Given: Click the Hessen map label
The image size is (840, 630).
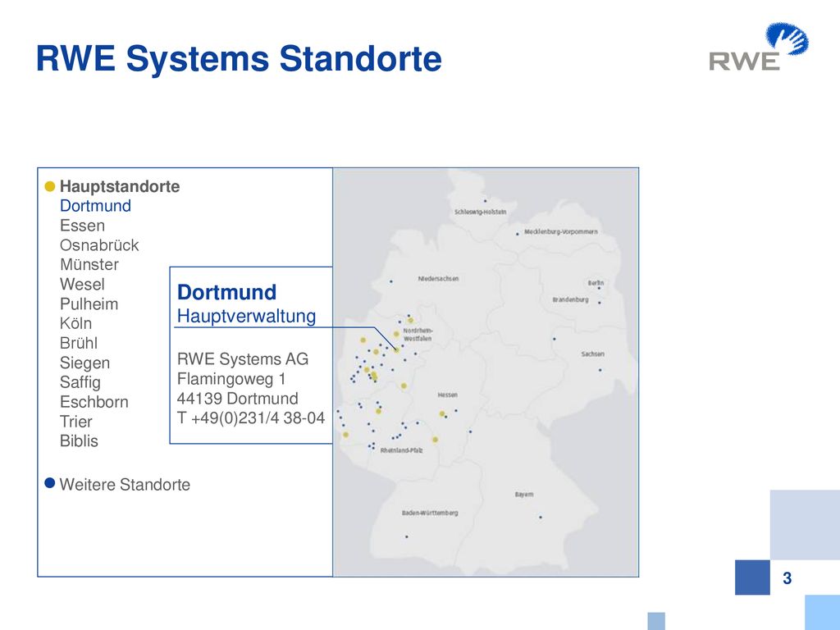Looking at the screenshot, I should pos(447,395).
